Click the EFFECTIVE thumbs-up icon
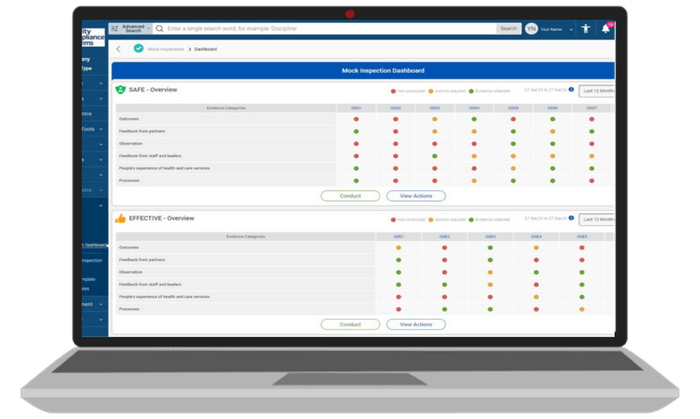 point(120,218)
